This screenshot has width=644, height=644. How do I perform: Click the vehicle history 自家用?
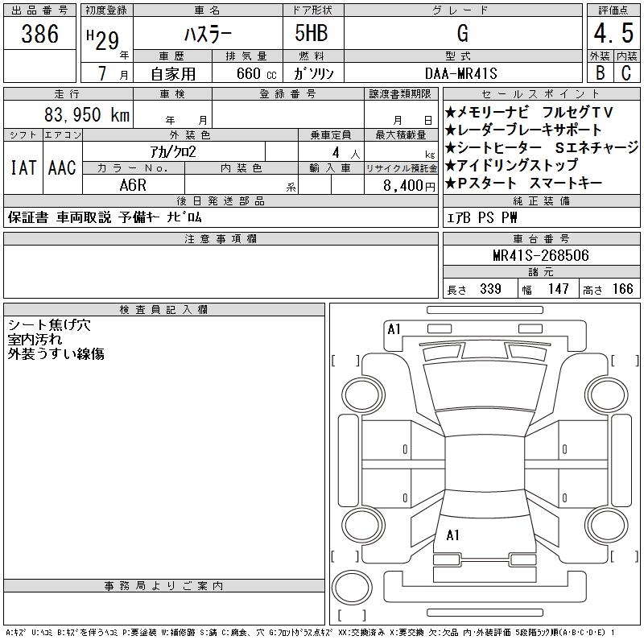pos(173,74)
